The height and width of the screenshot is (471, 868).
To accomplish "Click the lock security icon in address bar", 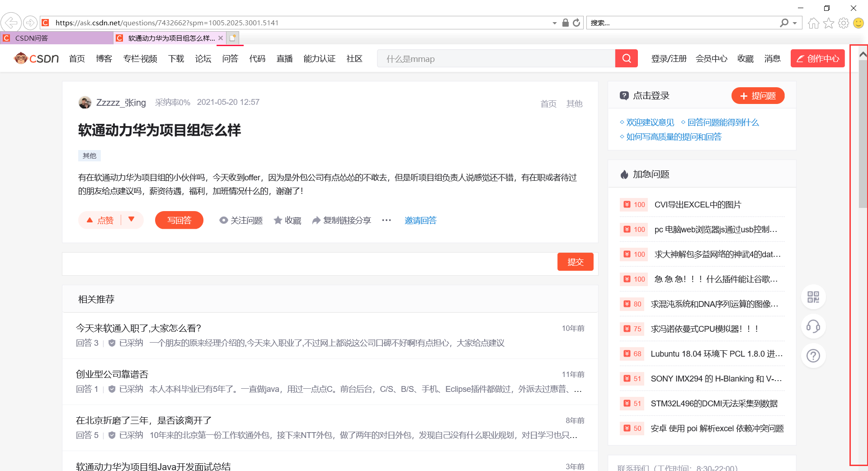I will click(565, 23).
